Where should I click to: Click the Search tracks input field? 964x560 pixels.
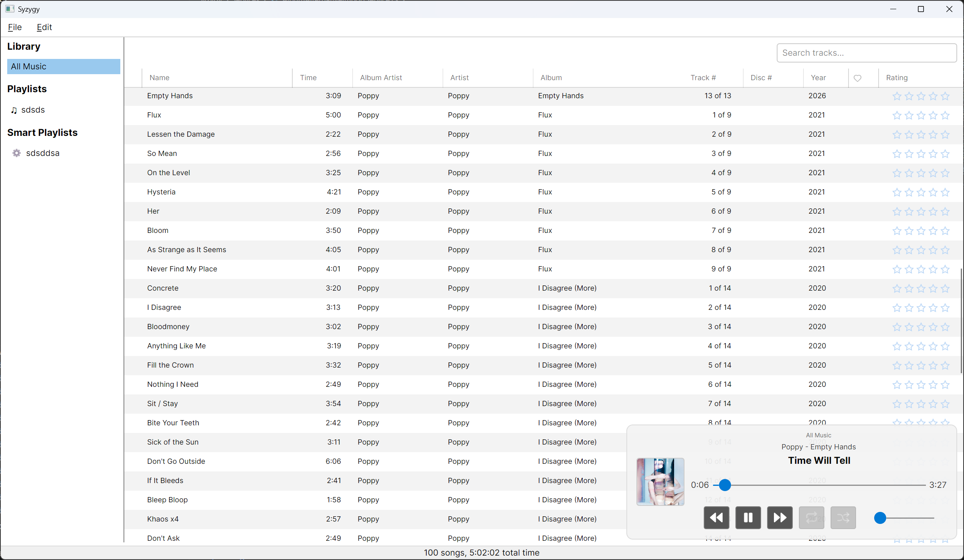(x=867, y=53)
